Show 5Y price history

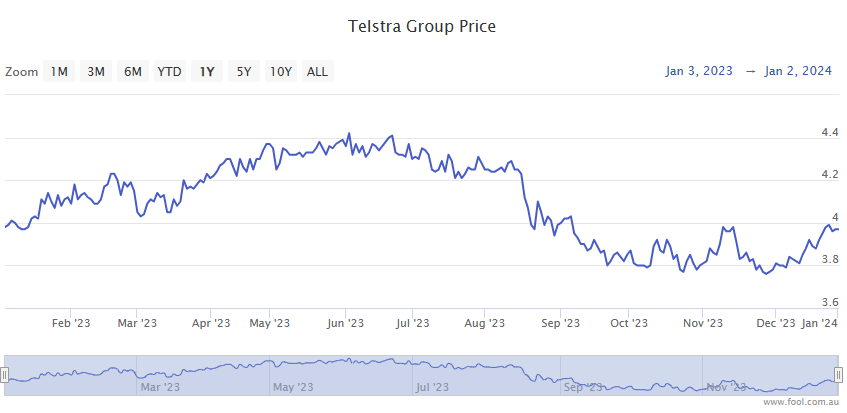coord(244,71)
